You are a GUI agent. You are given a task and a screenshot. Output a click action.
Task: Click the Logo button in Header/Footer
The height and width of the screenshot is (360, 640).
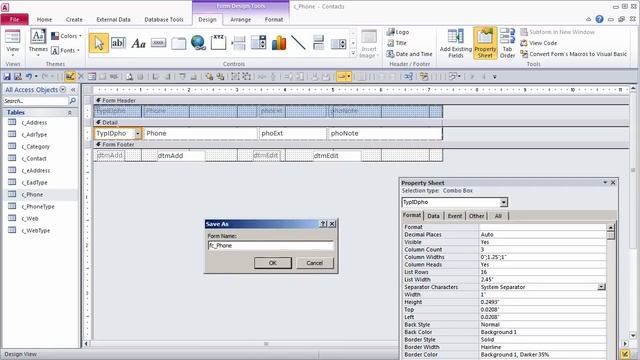pos(398,32)
